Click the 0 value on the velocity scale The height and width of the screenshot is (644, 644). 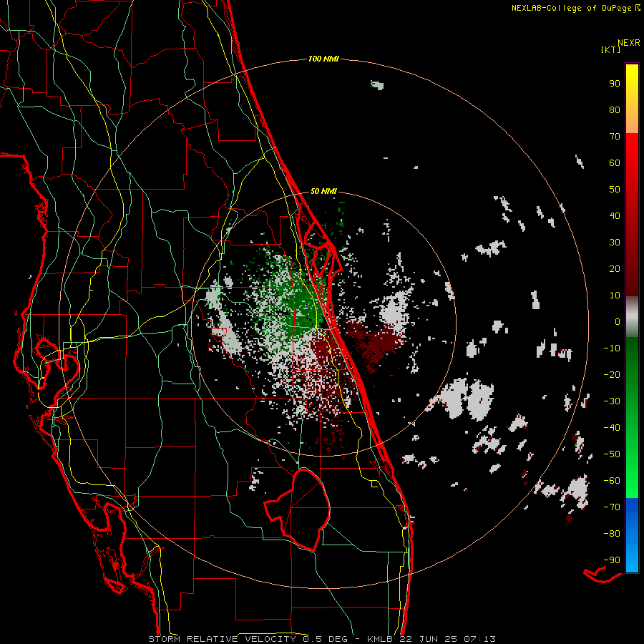pyautogui.click(x=618, y=321)
